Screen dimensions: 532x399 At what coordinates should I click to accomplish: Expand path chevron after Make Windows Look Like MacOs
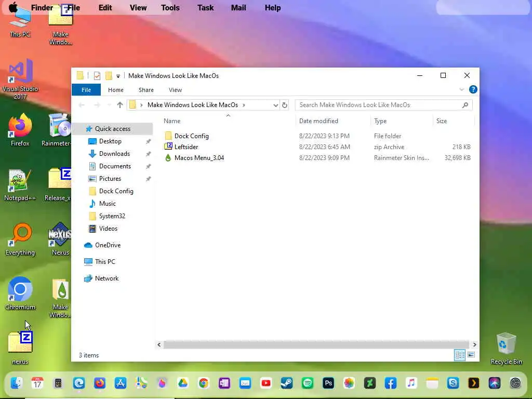(244, 105)
